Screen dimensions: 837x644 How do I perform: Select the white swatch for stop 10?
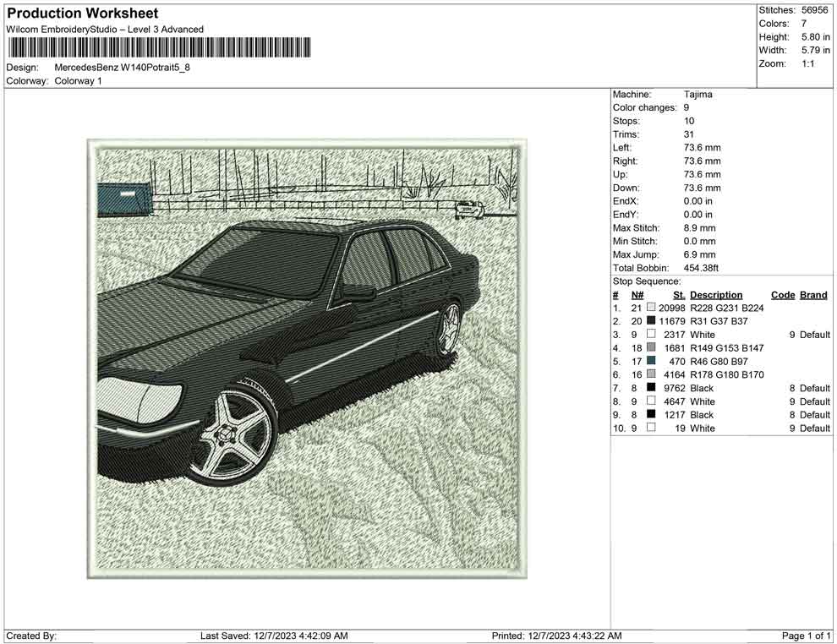click(651, 428)
